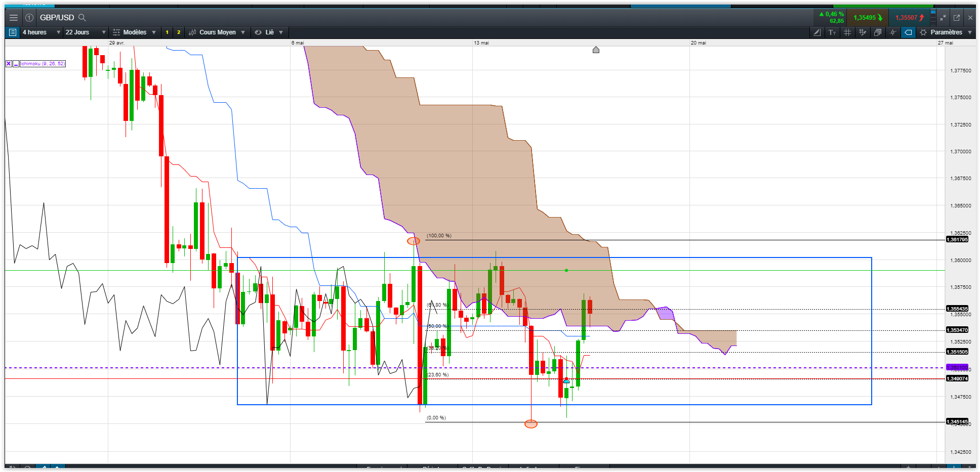Screen dimensions: 980x472
Task: Click the 29 avr. date label
Action: point(116,43)
